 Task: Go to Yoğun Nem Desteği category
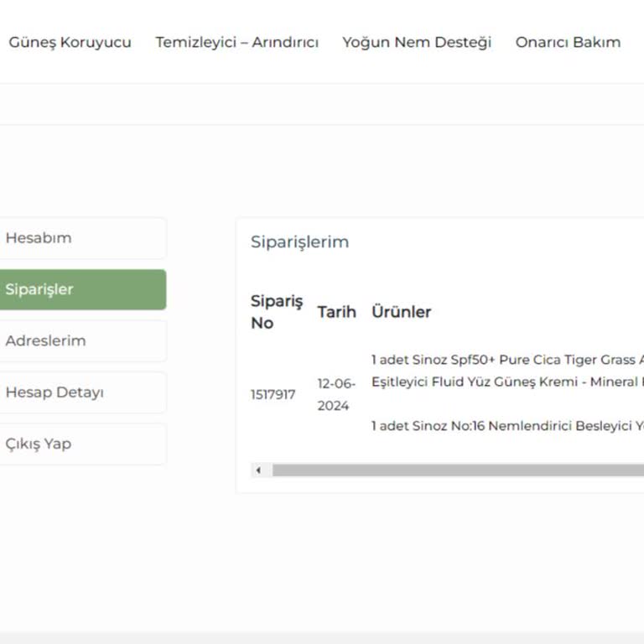(x=417, y=42)
